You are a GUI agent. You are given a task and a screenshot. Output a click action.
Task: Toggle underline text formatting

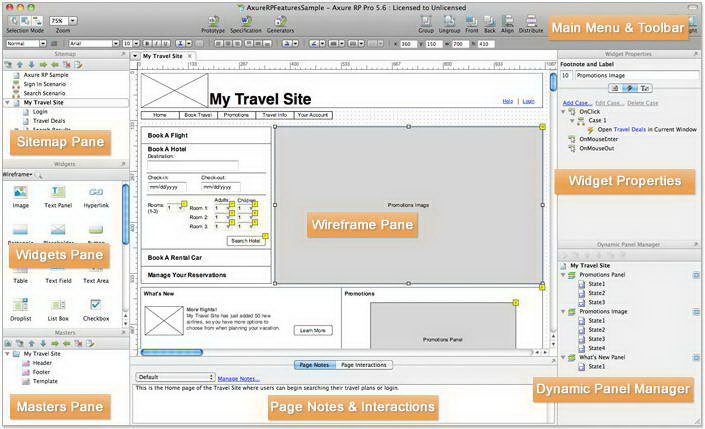[x=166, y=44]
